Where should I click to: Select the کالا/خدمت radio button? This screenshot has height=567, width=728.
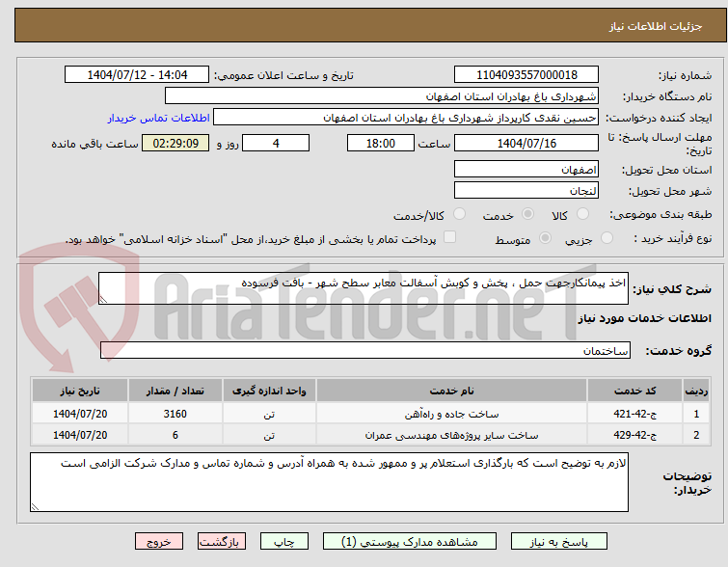459,214
